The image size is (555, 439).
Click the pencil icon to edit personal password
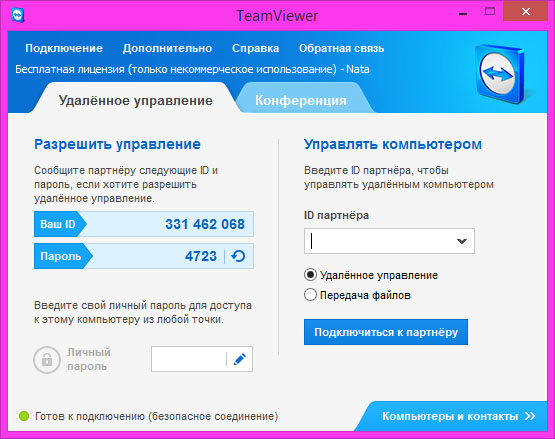240,359
